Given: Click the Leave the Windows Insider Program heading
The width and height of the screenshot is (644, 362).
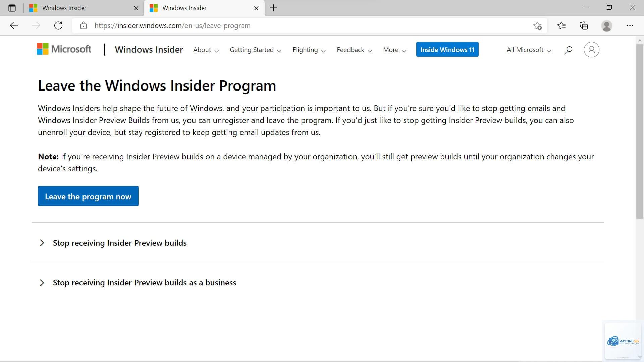Looking at the screenshot, I should pyautogui.click(x=157, y=86).
